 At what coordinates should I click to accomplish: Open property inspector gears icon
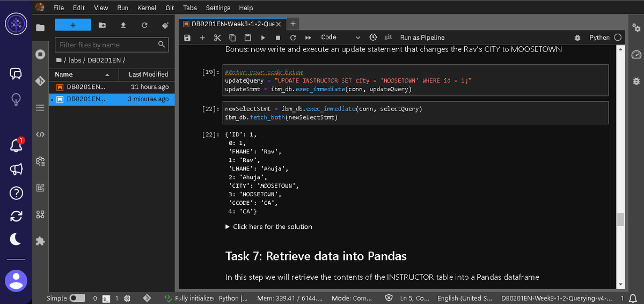click(x=636, y=27)
